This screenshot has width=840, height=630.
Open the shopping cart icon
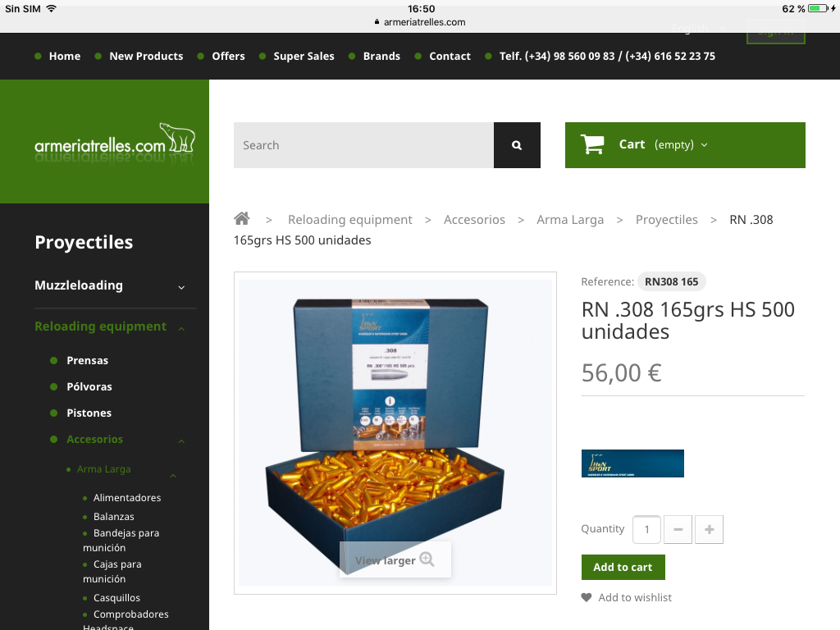(x=592, y=144)
